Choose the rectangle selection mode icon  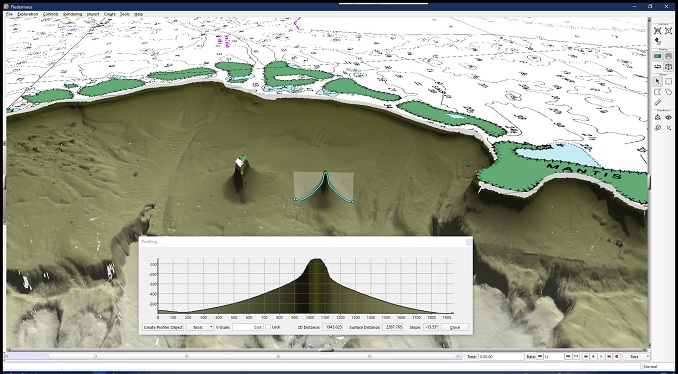coord(668,81)
